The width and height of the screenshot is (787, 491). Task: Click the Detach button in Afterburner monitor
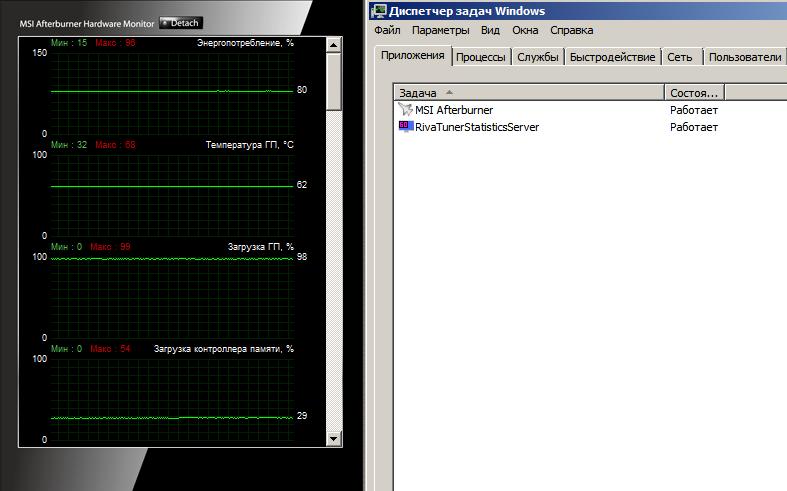point(181,23)
